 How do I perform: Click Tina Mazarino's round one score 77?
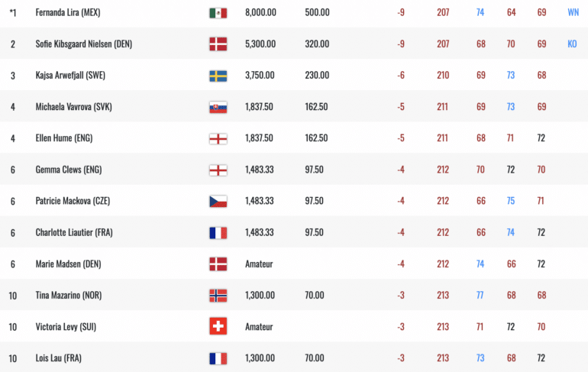(480, 295)
